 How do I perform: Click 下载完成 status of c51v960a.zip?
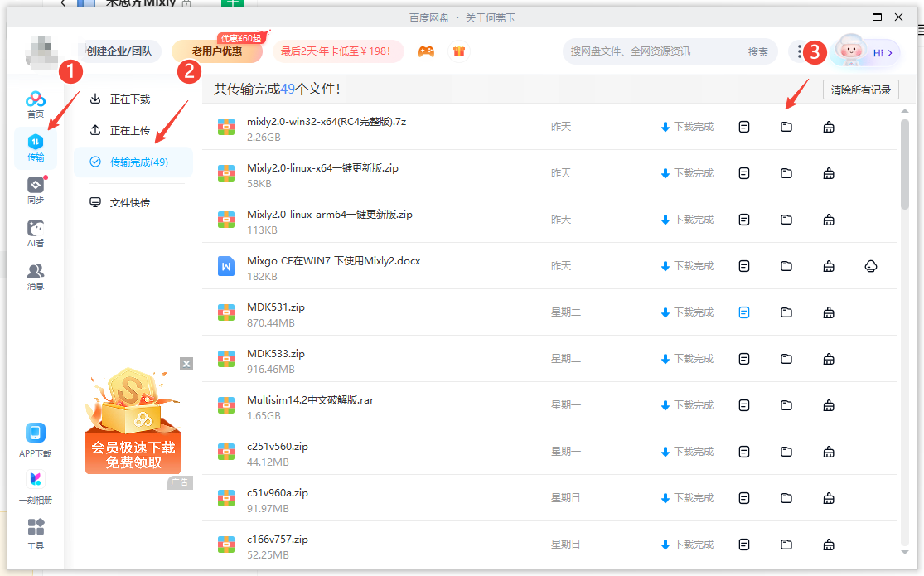click(x=687, y=498)
